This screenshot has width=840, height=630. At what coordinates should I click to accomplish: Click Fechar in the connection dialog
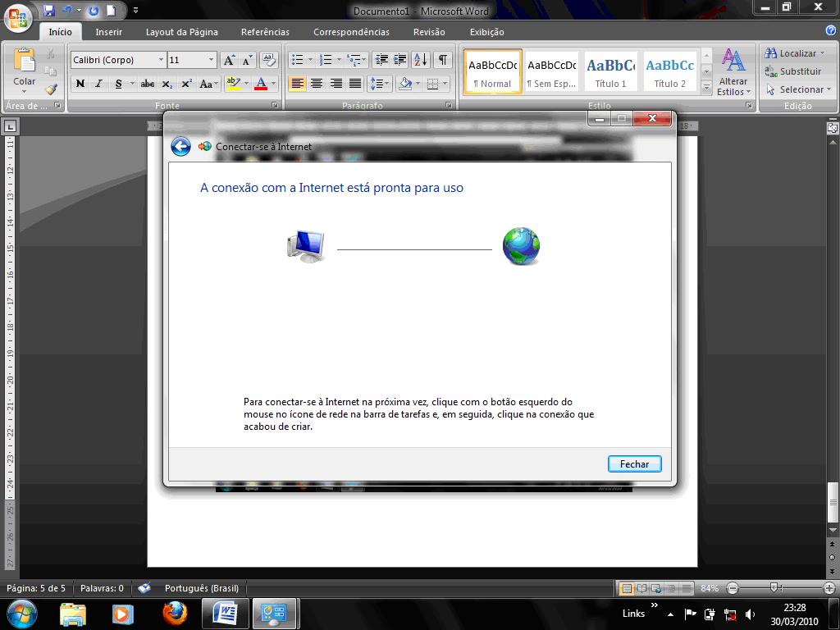[x=634, y=464]
